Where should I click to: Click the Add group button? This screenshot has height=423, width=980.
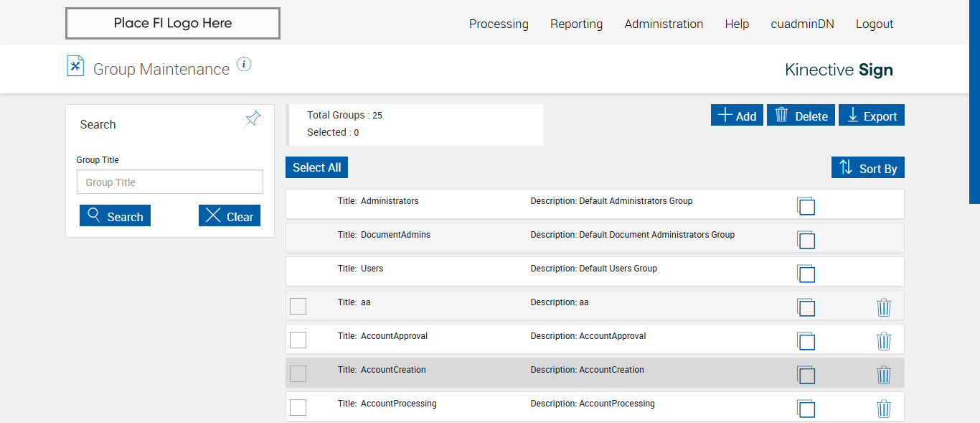point(737,116)
